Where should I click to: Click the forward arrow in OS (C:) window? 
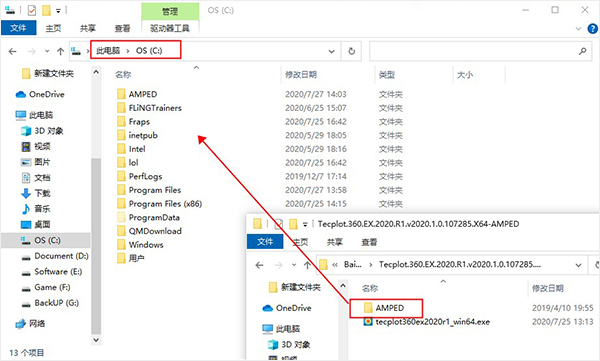pyautogui.click(x=32, y=51)
